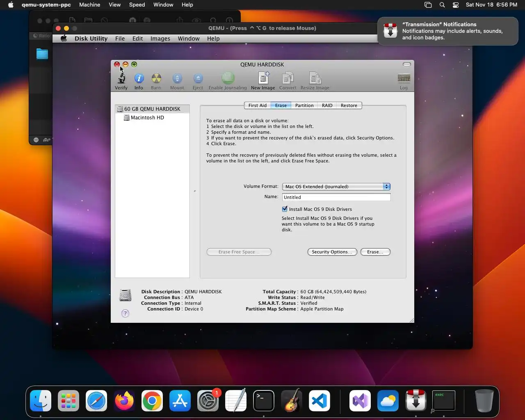This screenshot has width=525, height=420.
Task: Click the Erase... button
Action: [375, 252]
